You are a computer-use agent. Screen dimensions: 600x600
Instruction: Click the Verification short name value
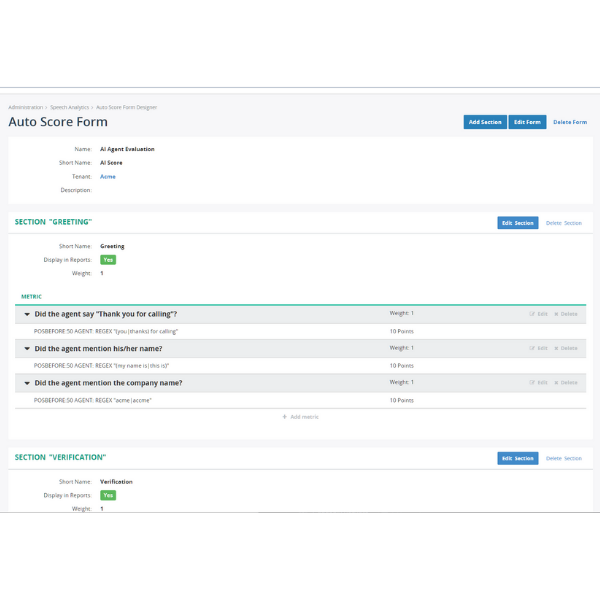pos(116,482)
